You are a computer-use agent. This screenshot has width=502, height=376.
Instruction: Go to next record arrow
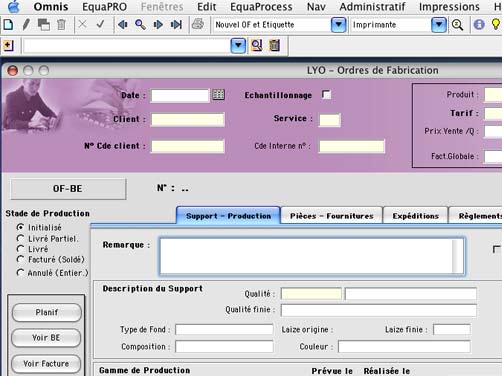tap(158, 25)
